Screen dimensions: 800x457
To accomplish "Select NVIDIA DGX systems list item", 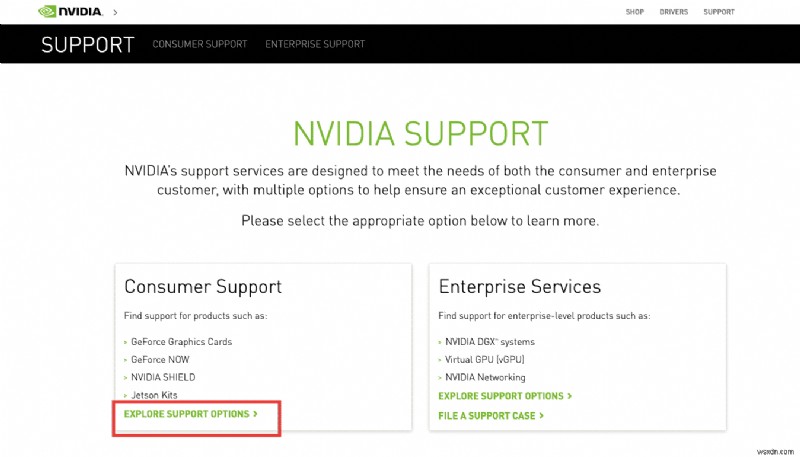I will click(x=490, y=342).
